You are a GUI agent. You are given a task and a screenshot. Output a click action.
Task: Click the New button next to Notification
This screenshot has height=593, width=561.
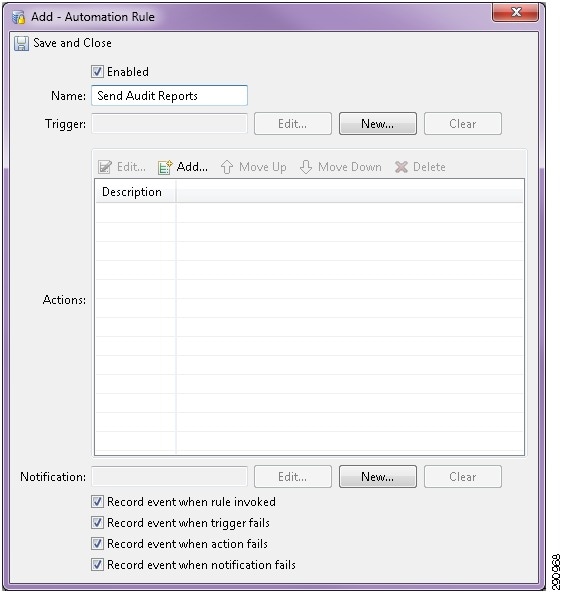click(378, 477)
